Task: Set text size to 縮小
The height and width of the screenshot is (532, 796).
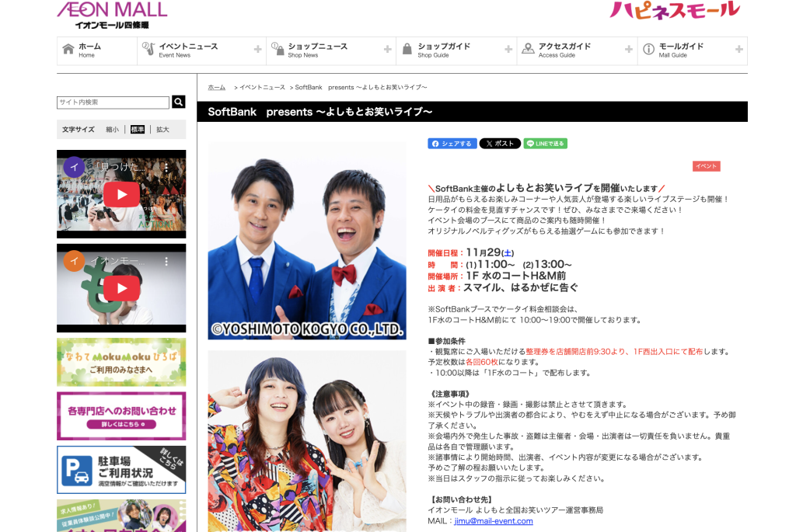Action: point(113,130)
